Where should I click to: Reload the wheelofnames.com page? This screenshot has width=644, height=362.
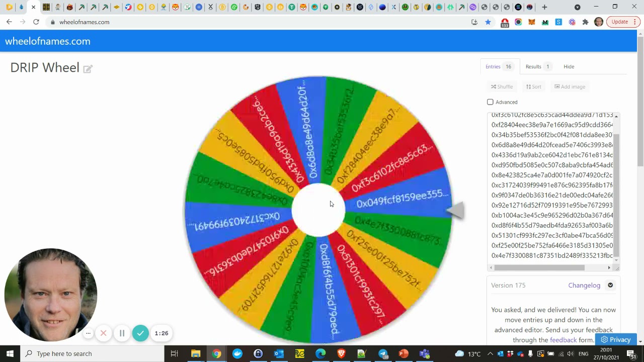(36, 22)
